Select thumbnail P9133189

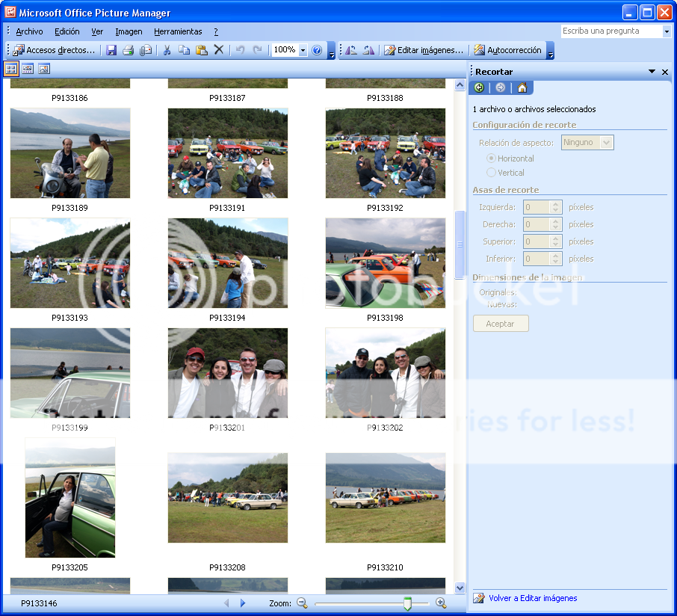coord(70,153)
